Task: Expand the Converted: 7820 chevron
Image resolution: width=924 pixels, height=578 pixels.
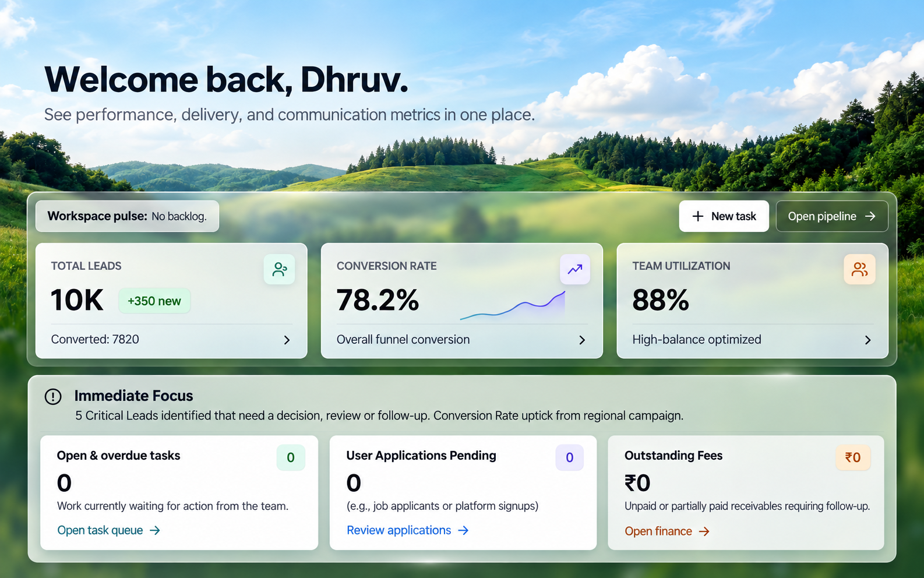Action: click(287, 340)
